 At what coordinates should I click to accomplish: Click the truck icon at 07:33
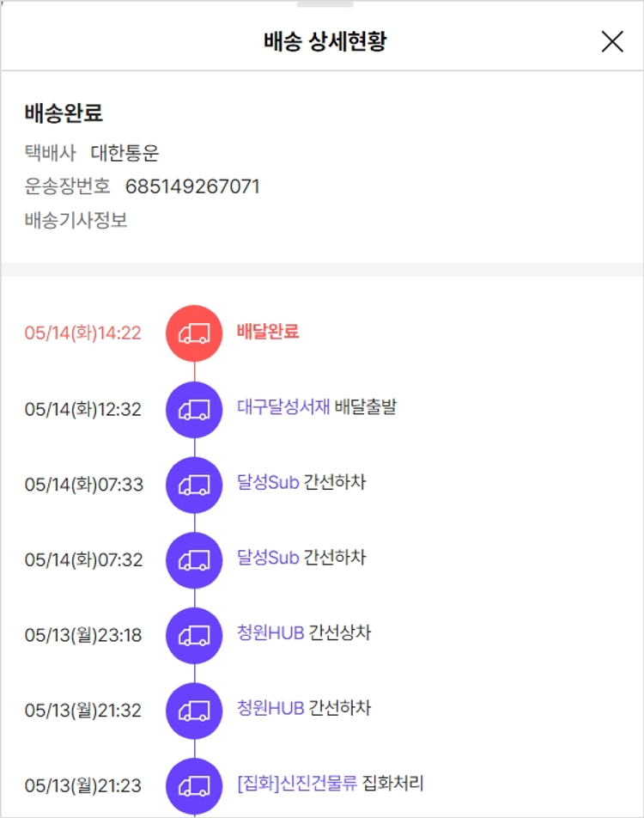point(194,485)
